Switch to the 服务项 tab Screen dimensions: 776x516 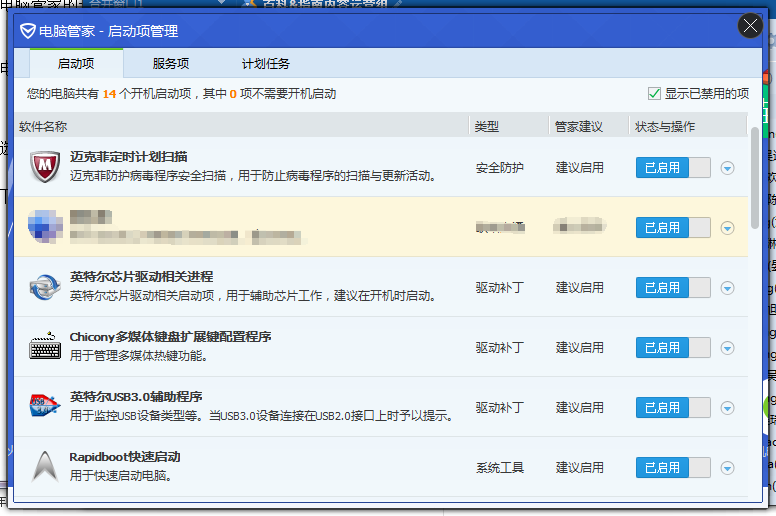click(x=171, y=64)
